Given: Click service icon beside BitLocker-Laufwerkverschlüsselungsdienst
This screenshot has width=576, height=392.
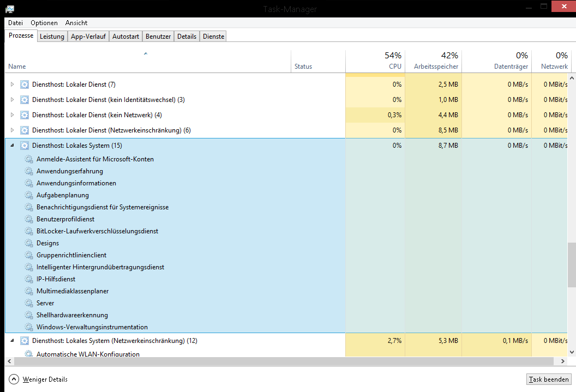Looking at the screenshot, I should [29, 231].
